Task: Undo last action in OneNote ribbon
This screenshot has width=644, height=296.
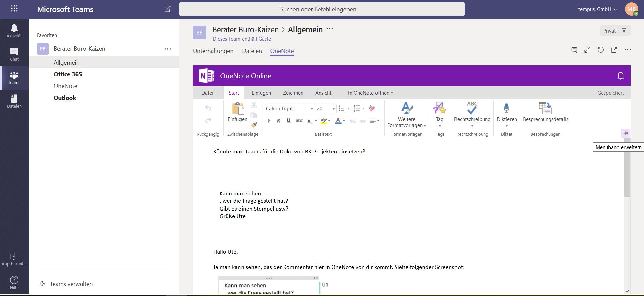Action: click(208, 108)
